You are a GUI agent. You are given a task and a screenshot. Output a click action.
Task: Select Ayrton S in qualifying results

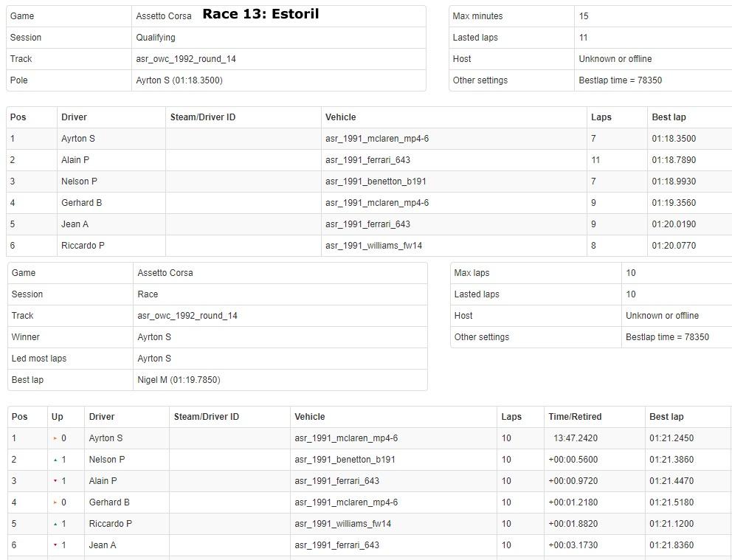77,139
